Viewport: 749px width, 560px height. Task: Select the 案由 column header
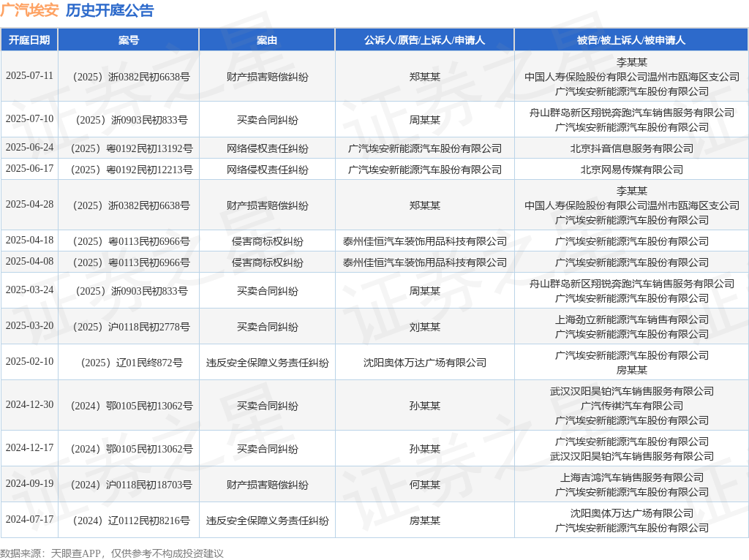pyautogui.click(x=267, y=40)
